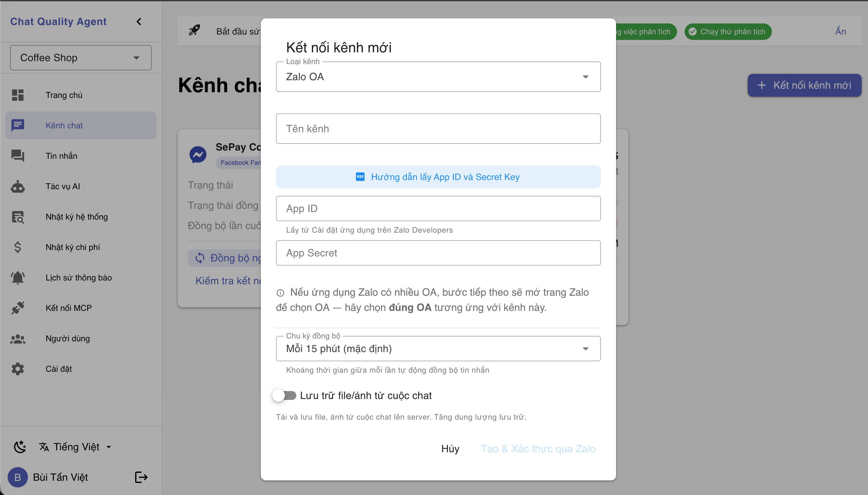Click the Nhật ký chi phí dollar icon
This screenshot has width=868, height=495.
tap(17, 247)
